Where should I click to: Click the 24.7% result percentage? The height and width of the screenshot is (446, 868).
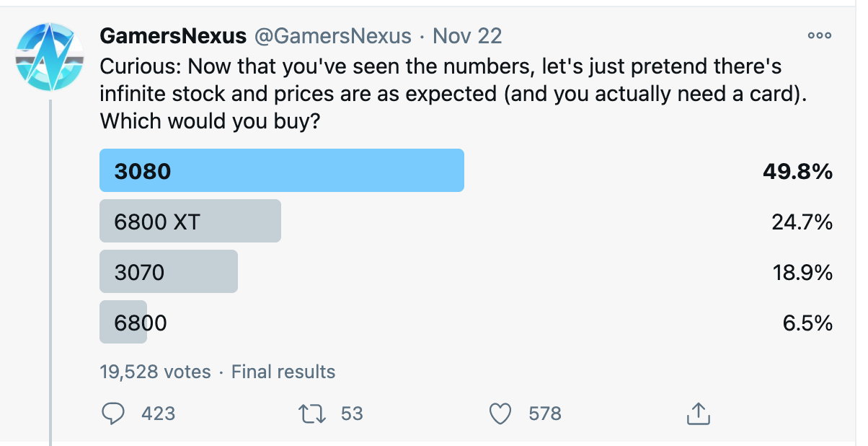click(802, 222)
